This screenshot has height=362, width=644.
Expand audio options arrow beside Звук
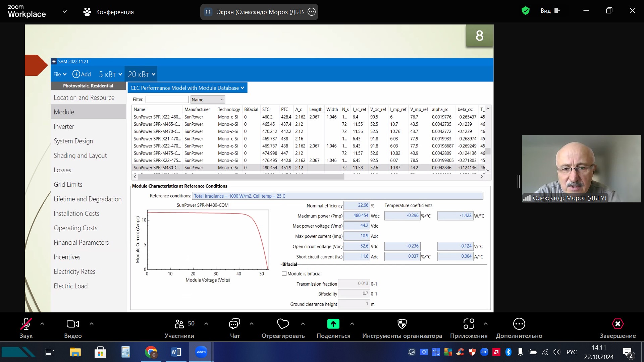pos(42,324)
